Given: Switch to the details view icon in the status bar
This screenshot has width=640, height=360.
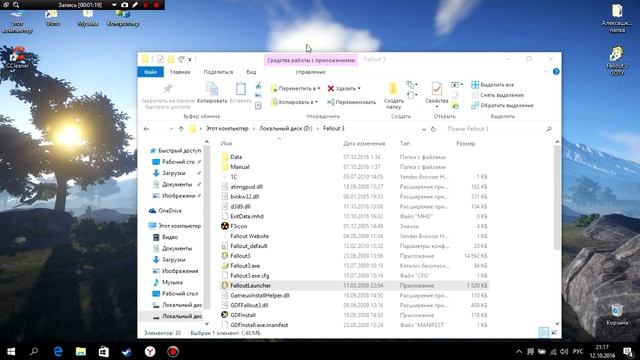Looking at the screenshot, I should click(544, 333).
